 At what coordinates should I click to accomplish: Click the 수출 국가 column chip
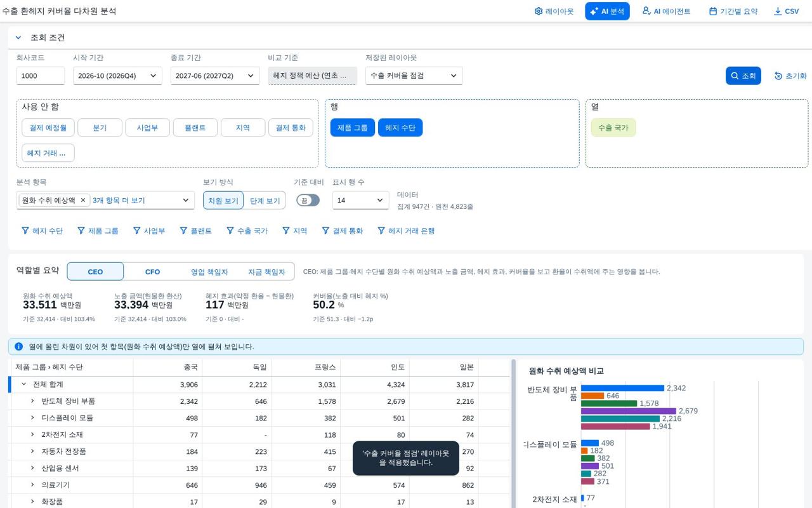click(x=613, y=128)
